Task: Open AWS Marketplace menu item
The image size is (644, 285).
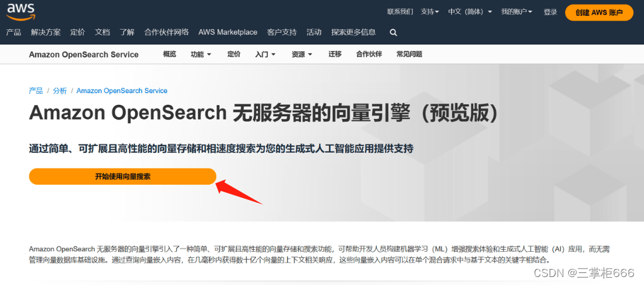Action: click(228, 32)
